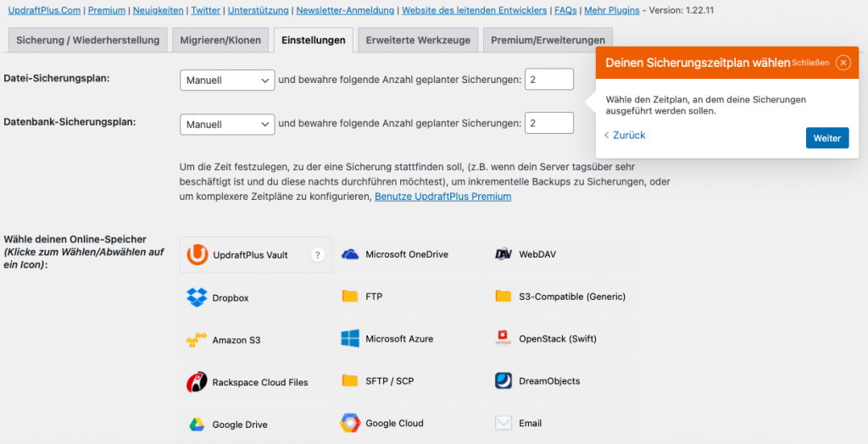Select the Amazon S3 icon
The width and height of the screenshot is (868, 444).
197,340
